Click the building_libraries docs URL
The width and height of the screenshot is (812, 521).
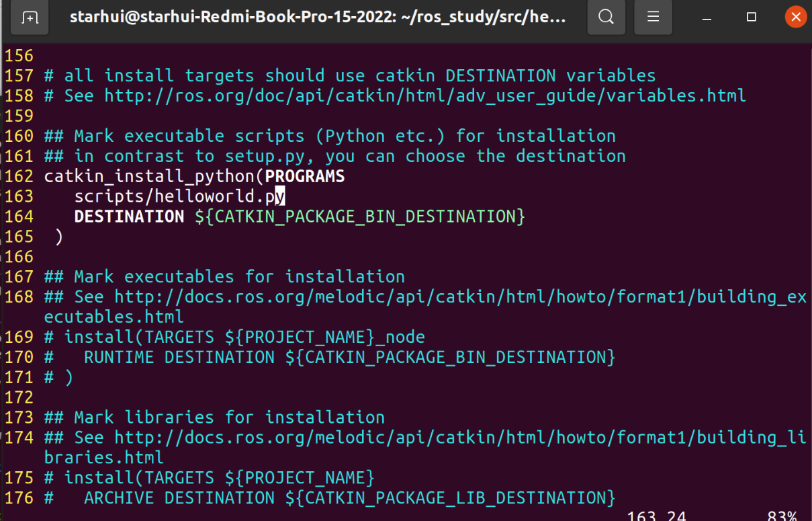pos(460,438)
